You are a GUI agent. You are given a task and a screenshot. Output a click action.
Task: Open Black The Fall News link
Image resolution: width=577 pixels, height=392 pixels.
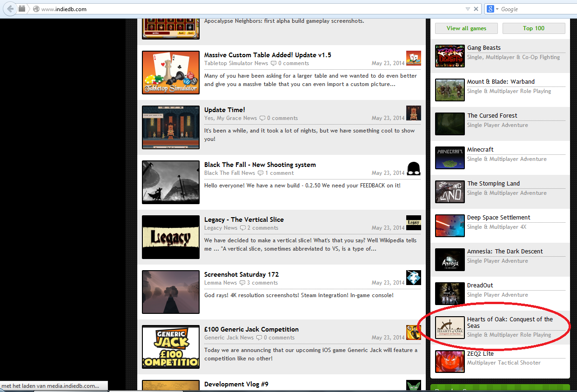pos(229,173)
